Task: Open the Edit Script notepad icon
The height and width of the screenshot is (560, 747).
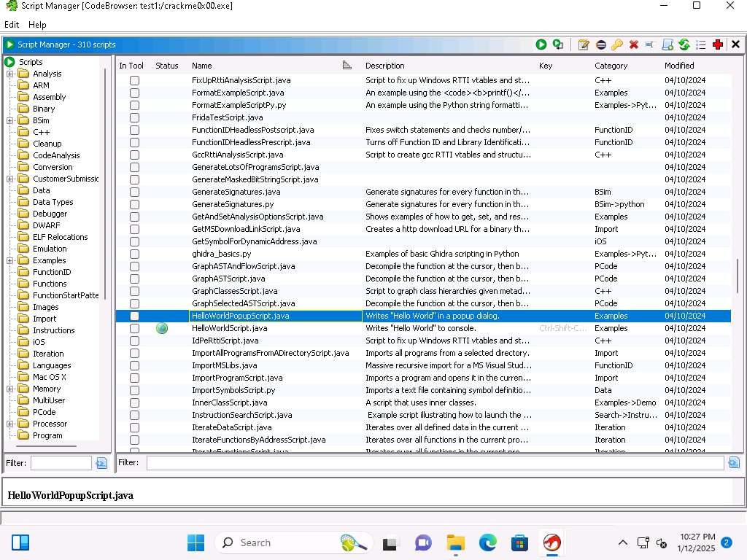Action: coord(584,44)
